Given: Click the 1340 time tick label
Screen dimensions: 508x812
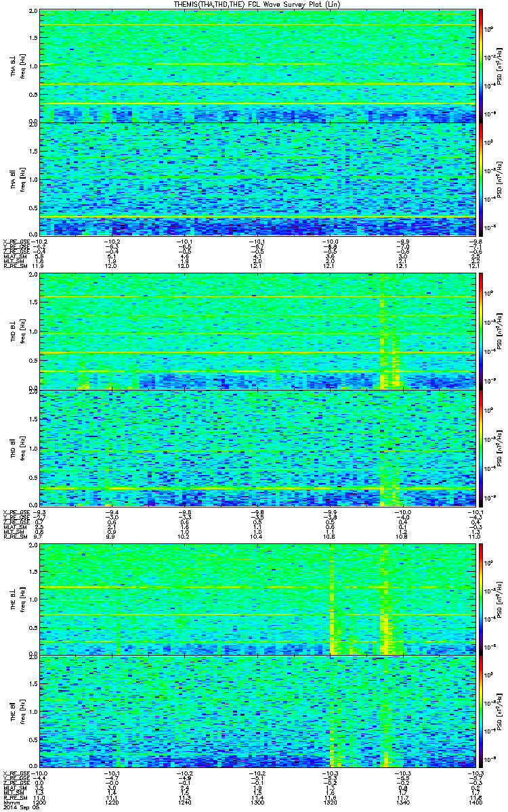Looking at the screenshot, I should coord(404,802).
